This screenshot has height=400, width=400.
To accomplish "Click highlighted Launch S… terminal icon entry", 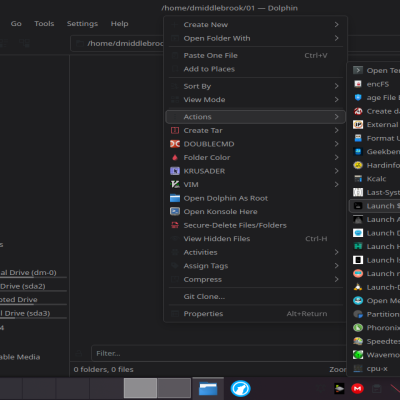I will (375, 206).
